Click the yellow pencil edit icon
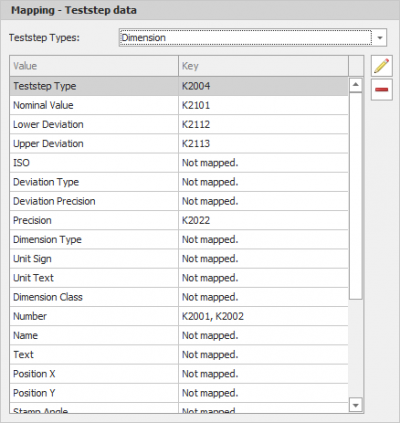The width and height of the screenshot is (400, 423). (382, 66)
